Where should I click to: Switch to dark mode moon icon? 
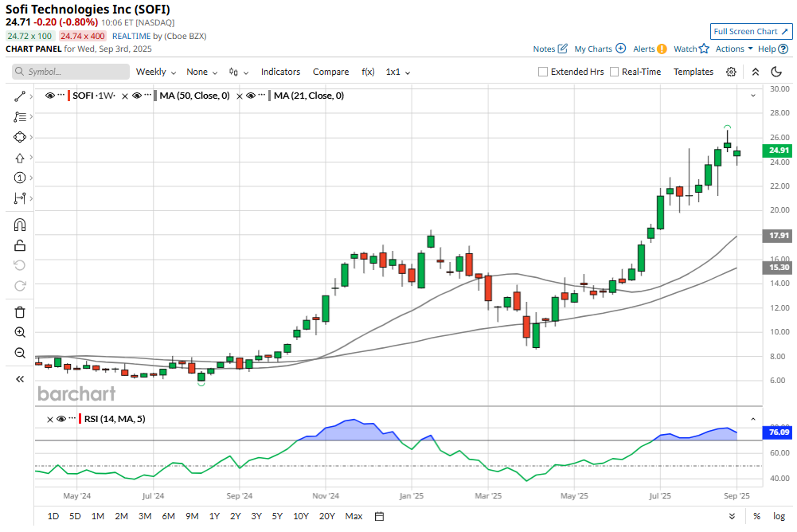tap(776, 72)
